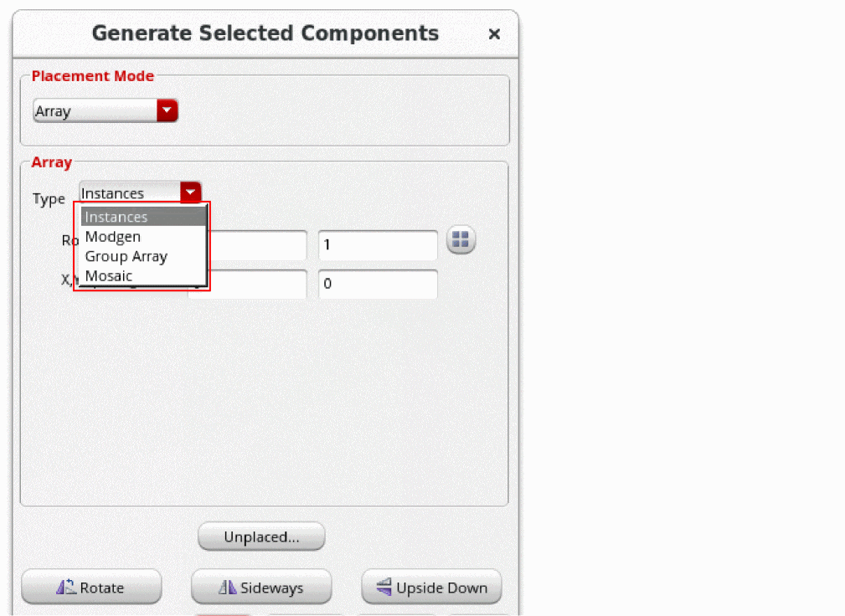
Task: Close the Generate Selected Components dialog
Action: click(494, 34)
